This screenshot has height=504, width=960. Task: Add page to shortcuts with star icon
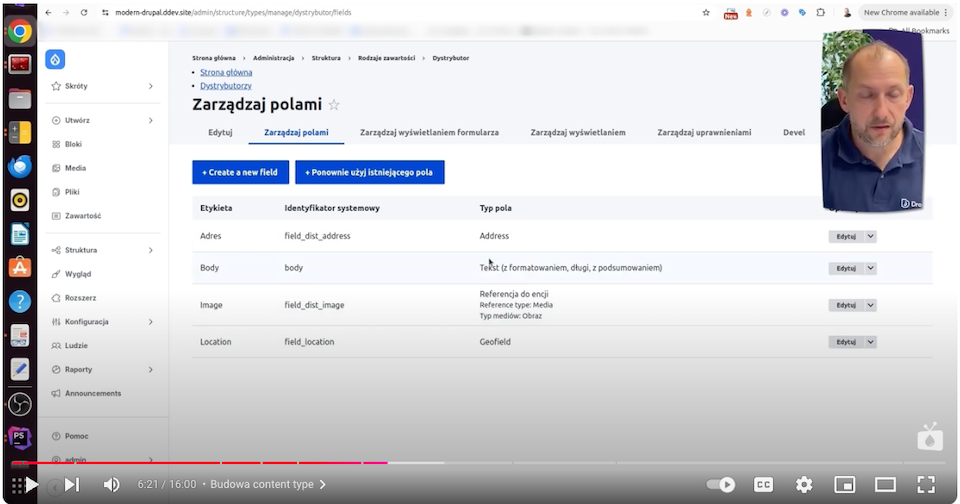[x=334, y=105]
